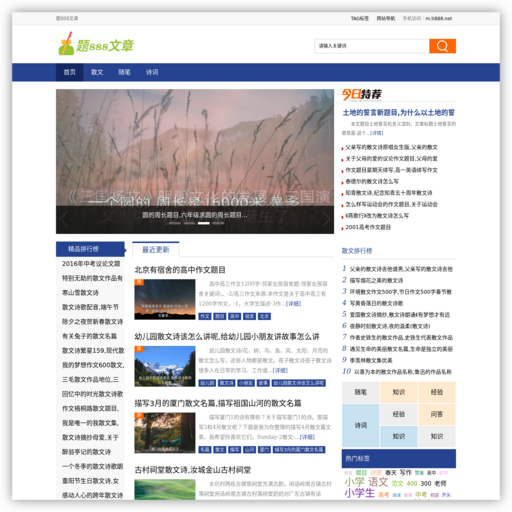The width and height of the screenshot is (512, 512).
Task: Click the 随笔 category tile in grid
Action: pyautogui.click(x=361, y=392)
